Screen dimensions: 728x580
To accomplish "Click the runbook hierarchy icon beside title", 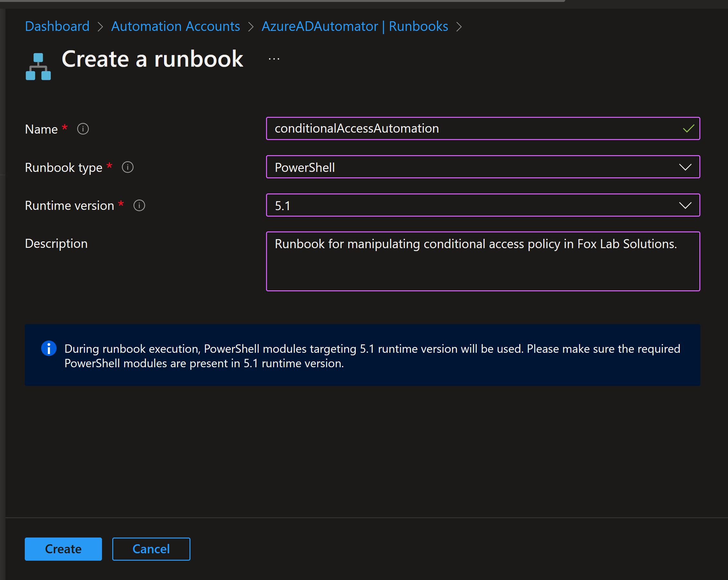I will pyautogui.click(x=38, y=67).
